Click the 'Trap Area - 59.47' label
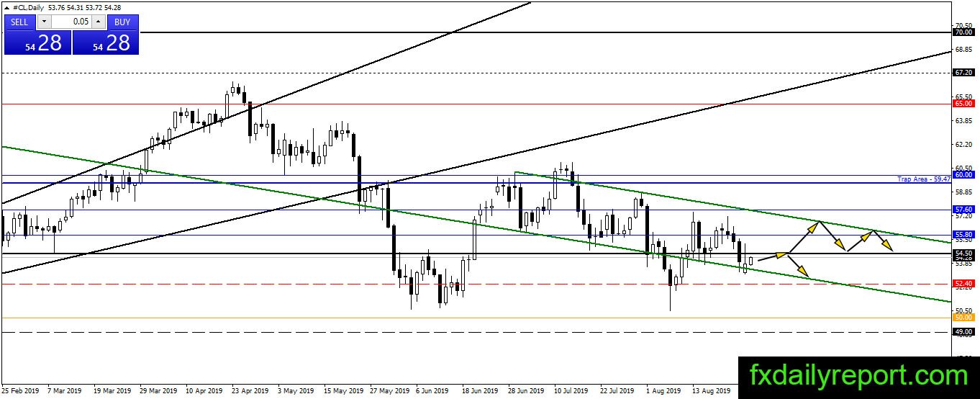The image size is (980, 399). coord(924,179)
